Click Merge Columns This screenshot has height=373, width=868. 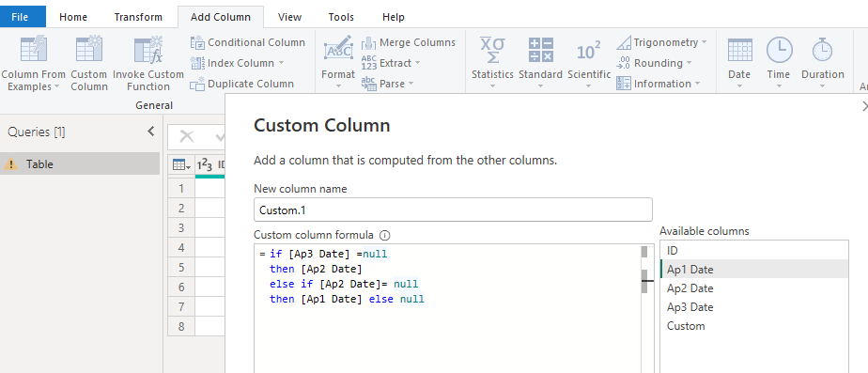(409, 42)
